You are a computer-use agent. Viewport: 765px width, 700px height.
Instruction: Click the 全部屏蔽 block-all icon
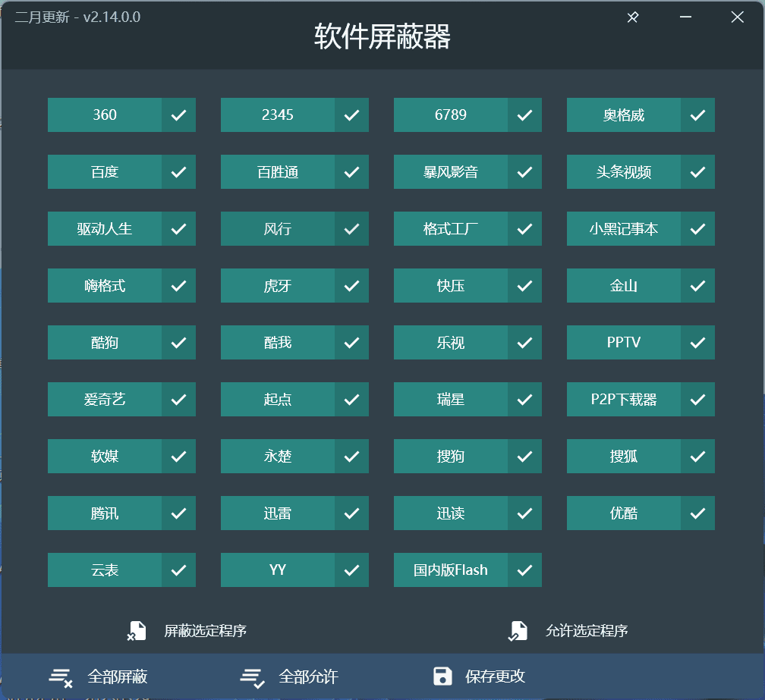point(61,677)
